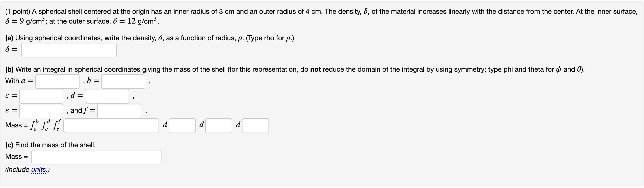Select the Mass answer field in part (c)
Viewport: 644px width, 188px height.
(96, 157)
